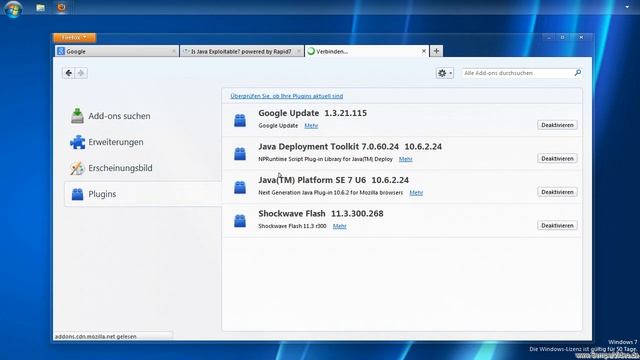
Task: Select Java Deployment Toolkit 7.0.60.24 title
Action: (350, 147)
